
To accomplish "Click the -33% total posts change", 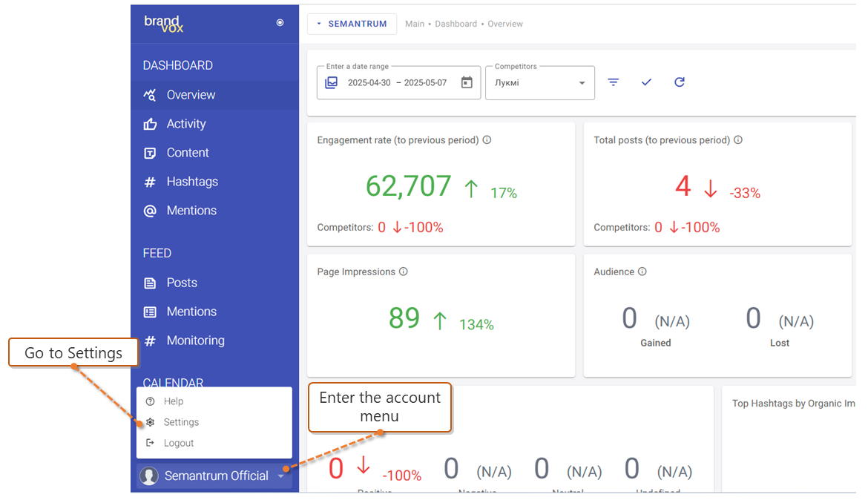I will point(745,193).
